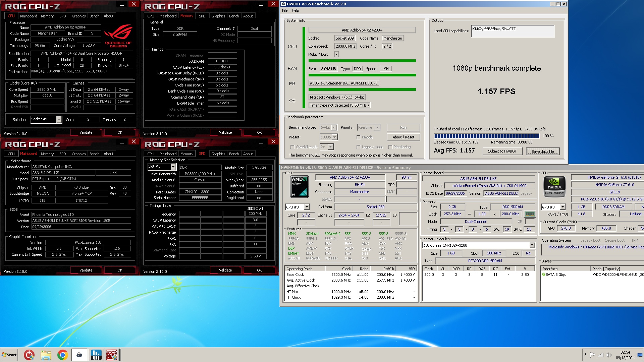Select About tab in CPU-Z Mainboard window

pos(109,154)
